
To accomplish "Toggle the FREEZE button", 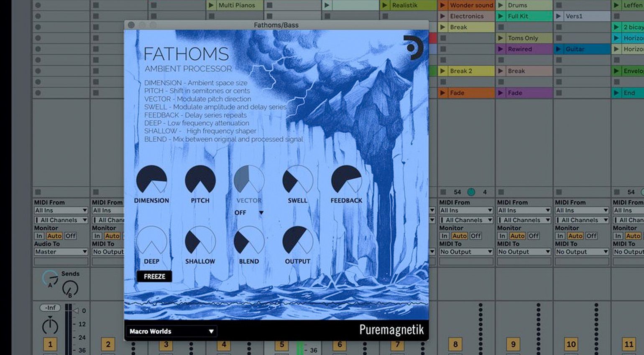I will pyautogui.click(x=154, y=276).
